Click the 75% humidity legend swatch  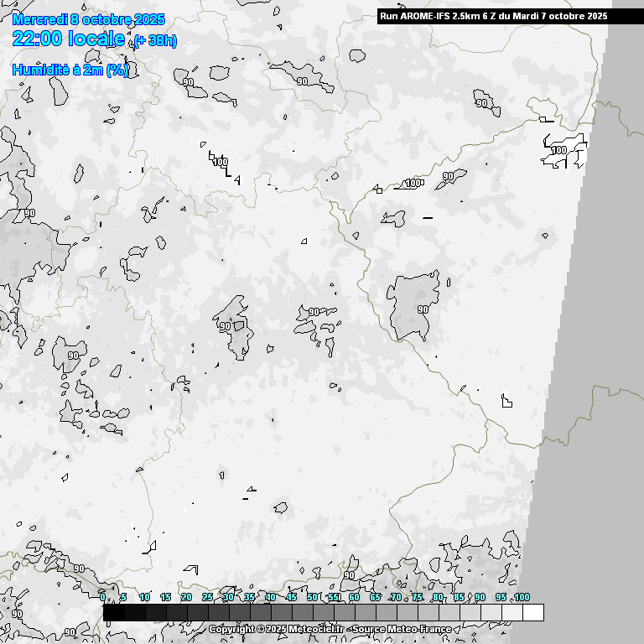click(x=428, y=613)
